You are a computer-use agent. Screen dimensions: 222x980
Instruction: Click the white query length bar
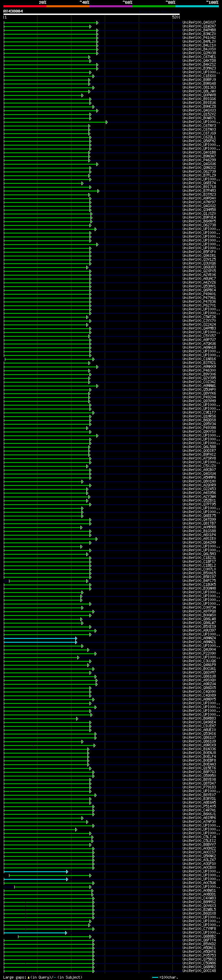coord(92,14)
